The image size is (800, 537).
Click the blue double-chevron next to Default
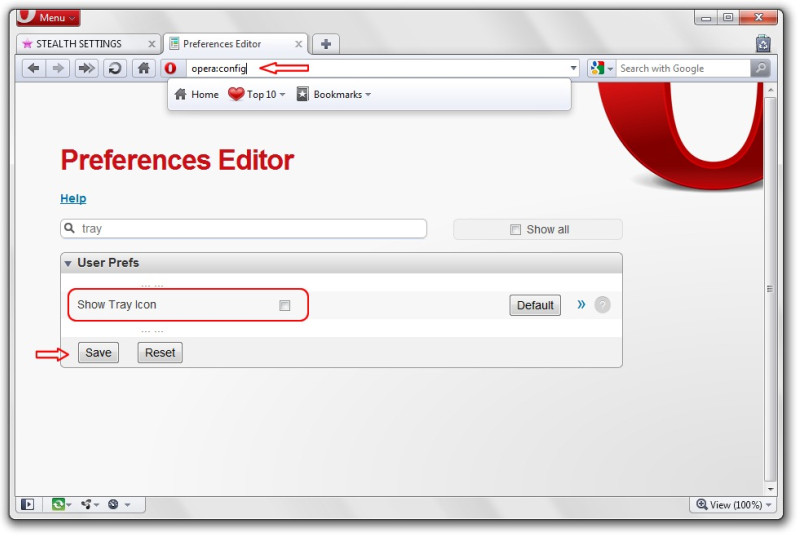pos(581,305)
